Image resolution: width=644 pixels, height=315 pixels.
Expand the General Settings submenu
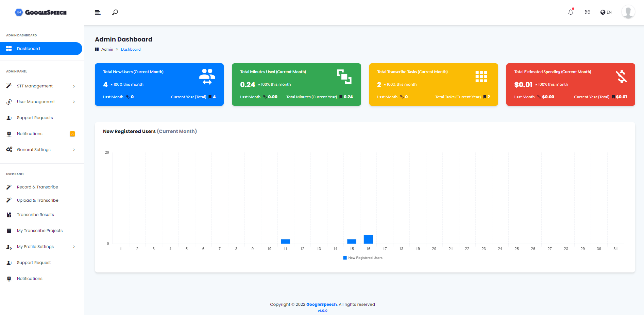click(74, 150)
